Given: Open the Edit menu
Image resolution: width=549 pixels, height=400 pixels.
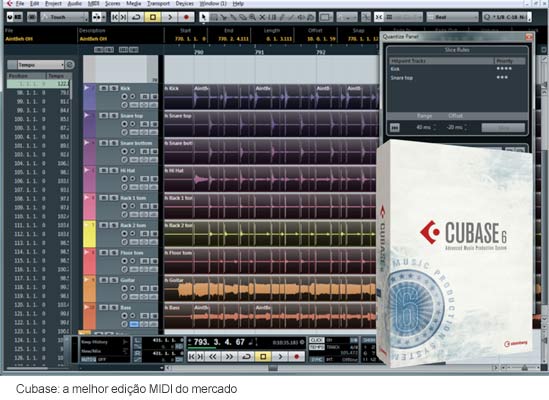Looking at the screenshot, I should point(34,4).
